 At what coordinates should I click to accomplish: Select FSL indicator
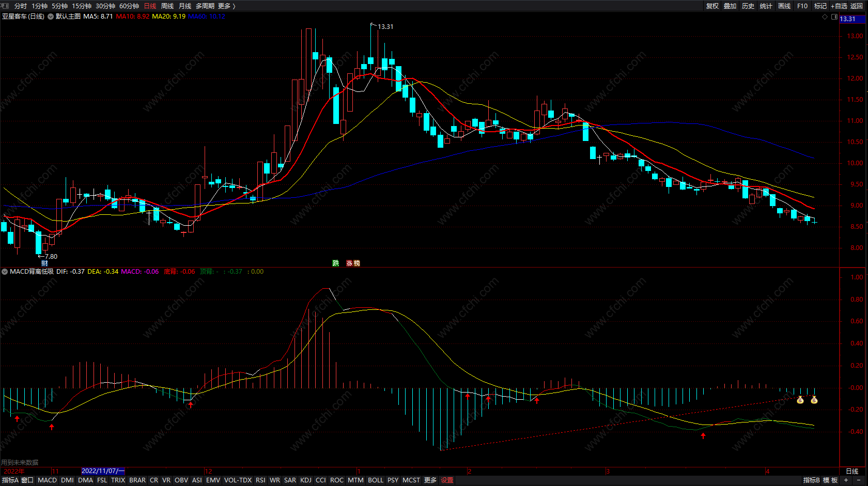(x=102, y=480)
